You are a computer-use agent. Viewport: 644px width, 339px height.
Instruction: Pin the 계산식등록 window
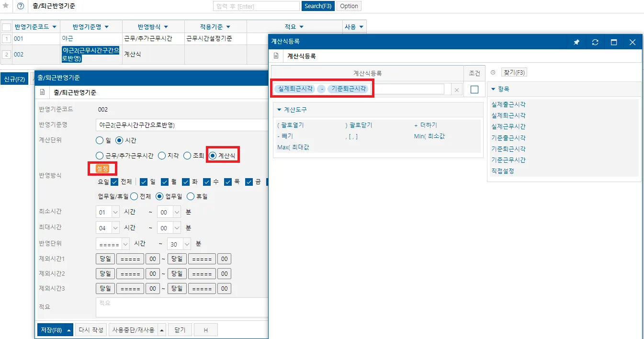click(576, 42)
